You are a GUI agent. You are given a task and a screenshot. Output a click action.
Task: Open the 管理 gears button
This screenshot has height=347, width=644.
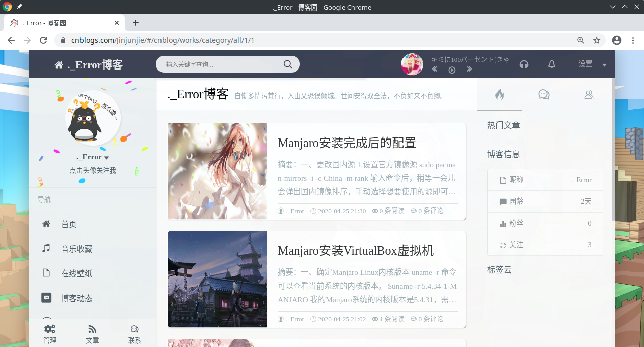[50, 334]
